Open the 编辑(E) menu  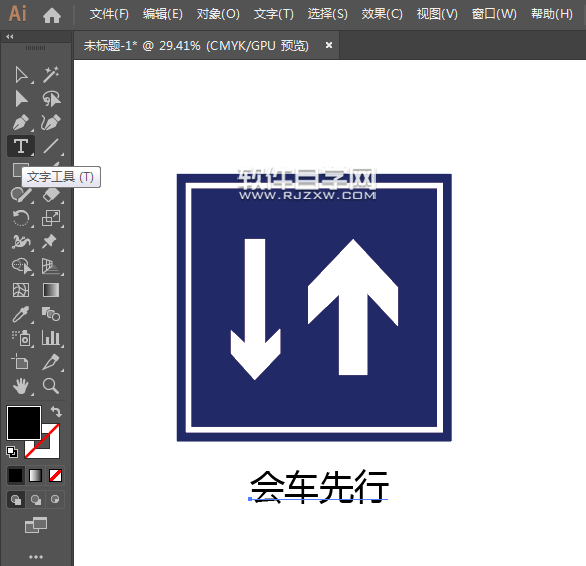pos(163,14)
